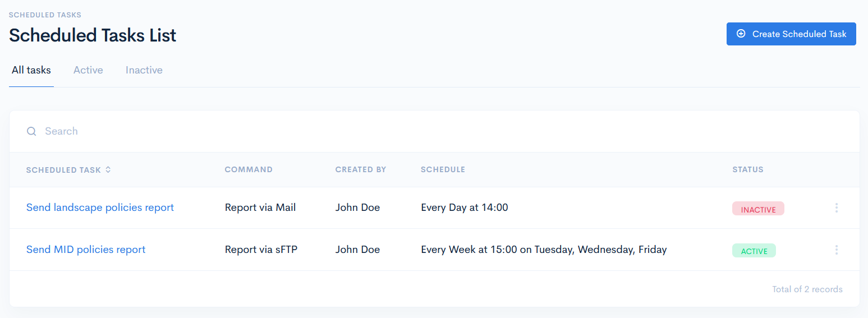Click the Schedule column header
Image resolution: width=868 pixels, height=318 pixels.
[443, 169]
